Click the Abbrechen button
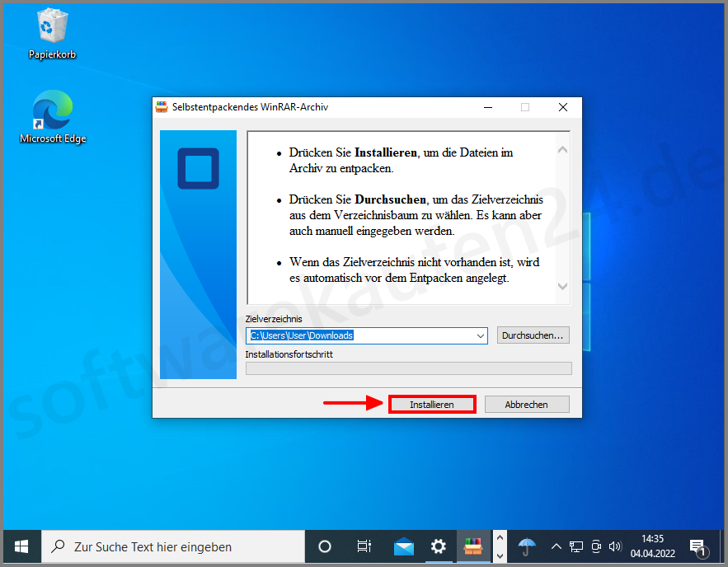Image resolution: width=728 pixels, height=567 pixels. (x=527, y=405)
